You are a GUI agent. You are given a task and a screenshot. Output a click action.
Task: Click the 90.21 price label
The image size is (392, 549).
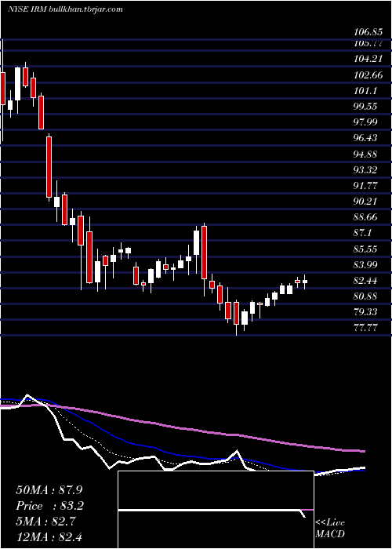coord(366,202)
